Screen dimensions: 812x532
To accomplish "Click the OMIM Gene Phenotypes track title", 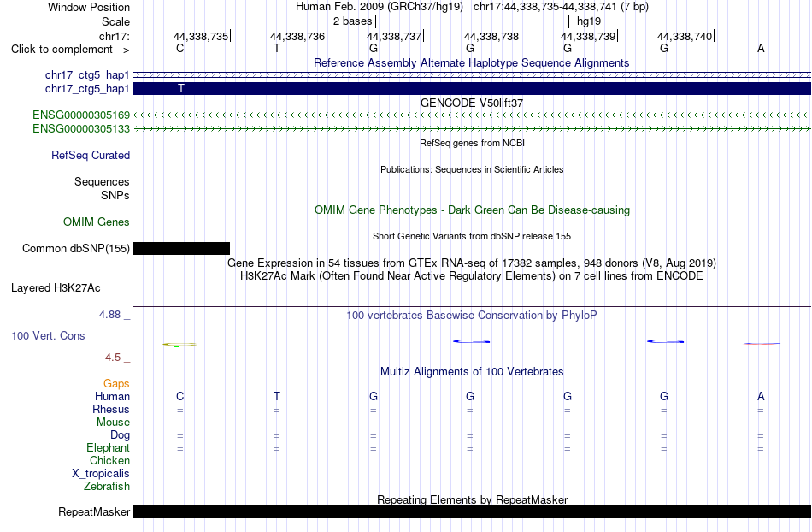I will pos(472,210).
